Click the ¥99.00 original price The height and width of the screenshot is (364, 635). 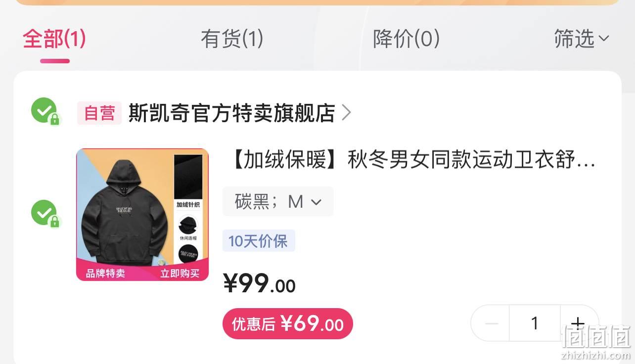pos(259,283)
